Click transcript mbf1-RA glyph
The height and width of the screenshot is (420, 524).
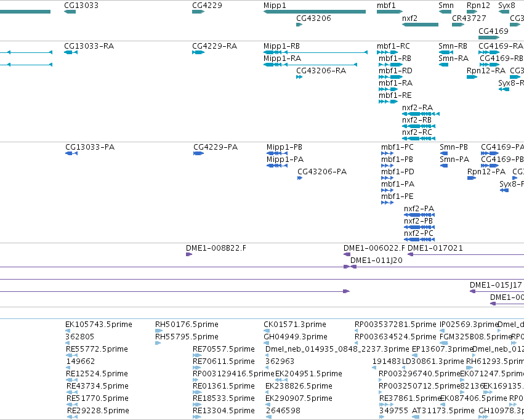click(x=389, y=89)
